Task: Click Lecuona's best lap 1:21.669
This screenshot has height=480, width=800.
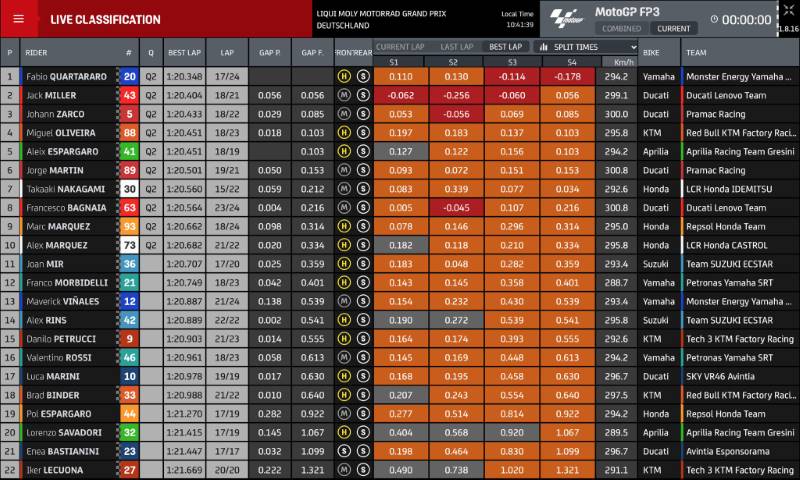Action: pos(184,470)
